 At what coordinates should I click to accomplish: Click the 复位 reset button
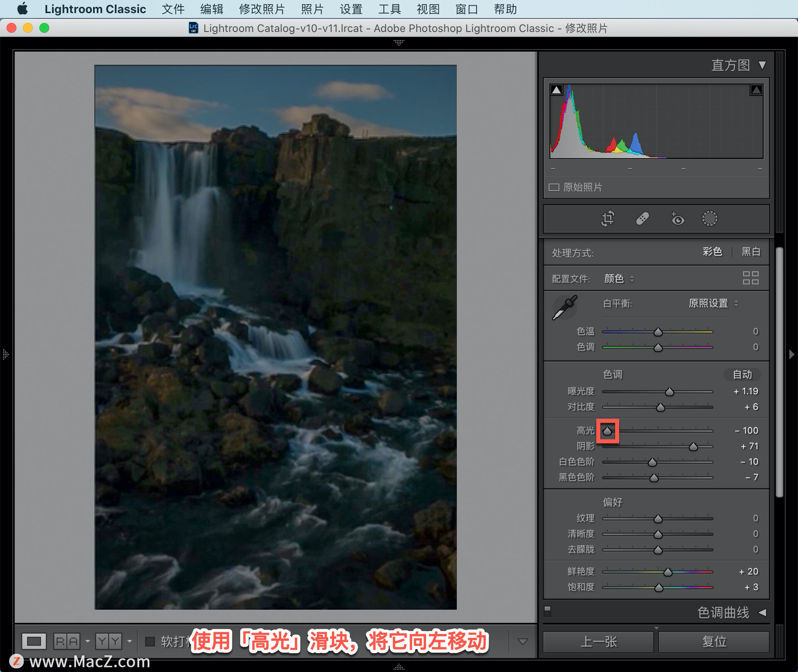coord(714,642)
